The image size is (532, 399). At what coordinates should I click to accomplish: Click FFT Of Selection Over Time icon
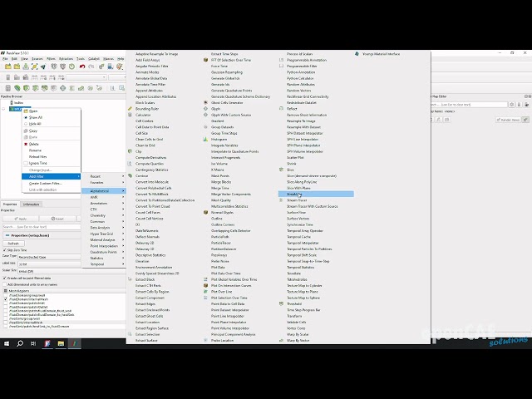pyautogui.click(x=205, y=60)
